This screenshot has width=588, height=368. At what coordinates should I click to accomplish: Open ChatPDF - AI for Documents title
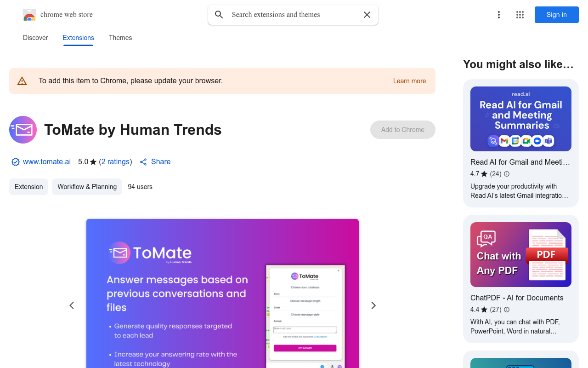pos(517,298)
